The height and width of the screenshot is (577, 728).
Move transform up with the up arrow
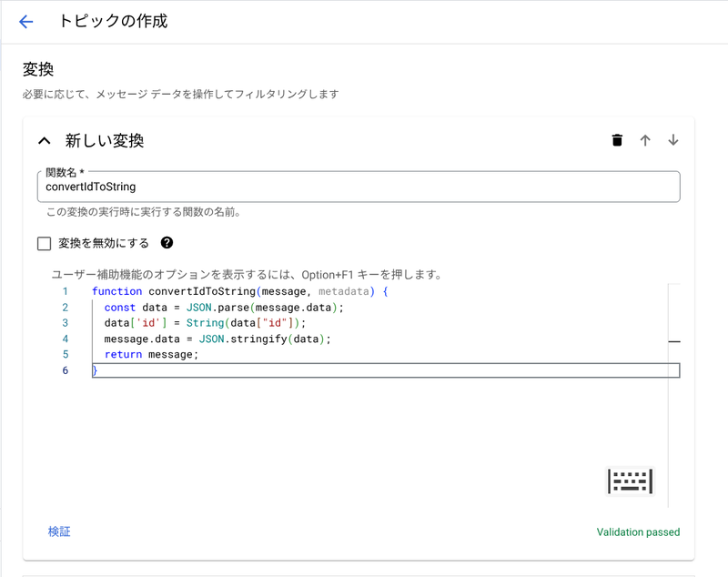pos(645,140)
